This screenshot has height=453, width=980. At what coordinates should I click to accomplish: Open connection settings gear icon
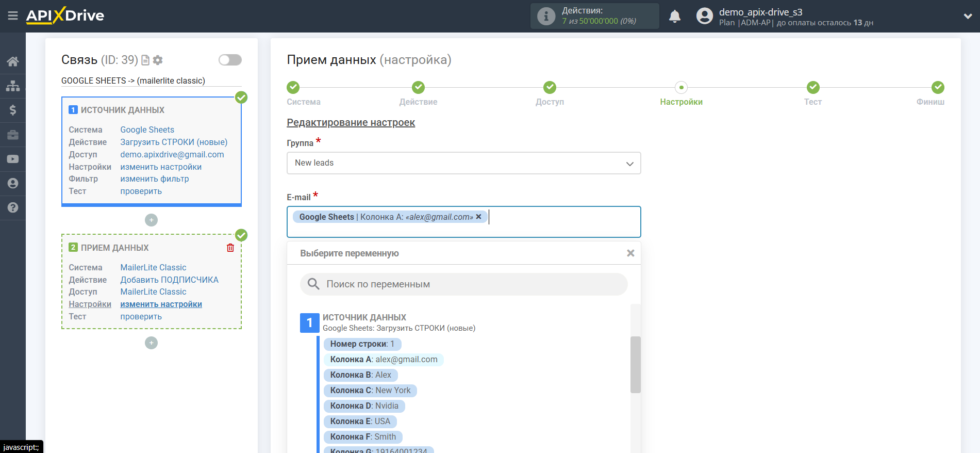click(158, 60)
